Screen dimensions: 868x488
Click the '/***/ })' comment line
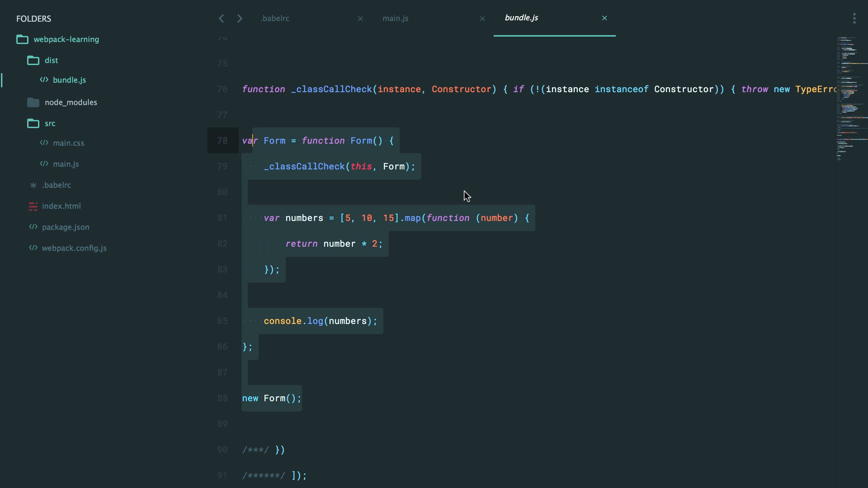click(x=264, y=450)
